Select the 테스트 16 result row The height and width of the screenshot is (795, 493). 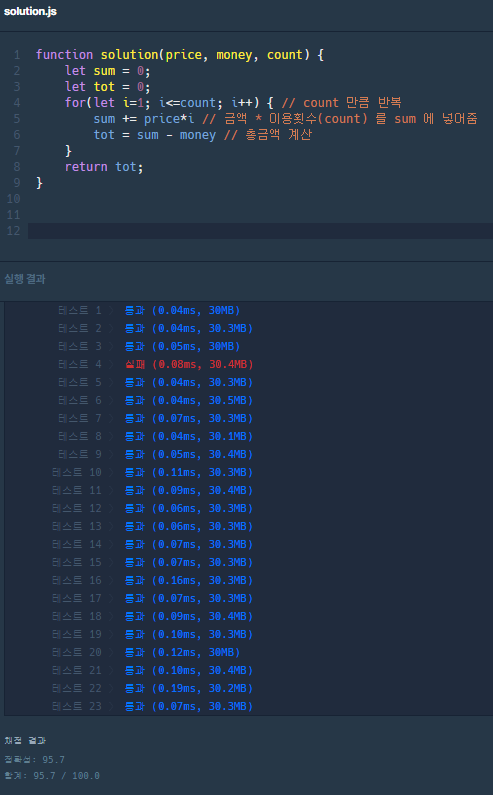152,581
